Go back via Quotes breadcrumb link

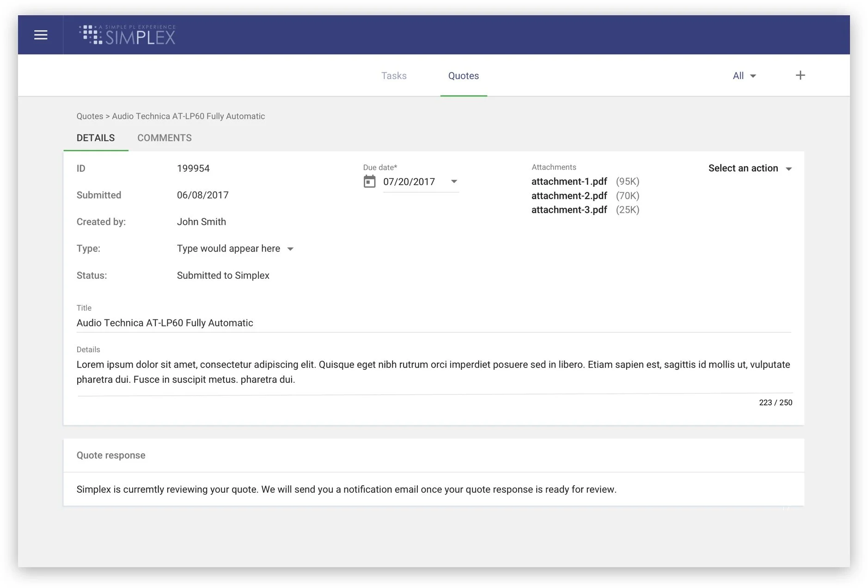90,116
